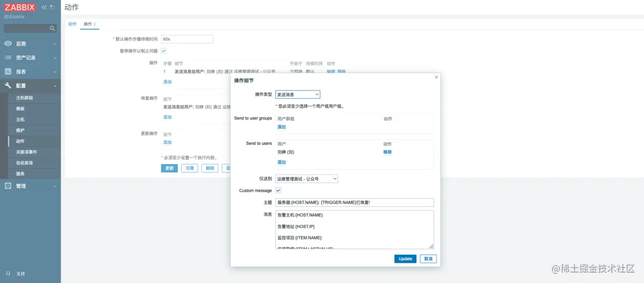Expand the 监测 menu chevron

coord(55,44)
